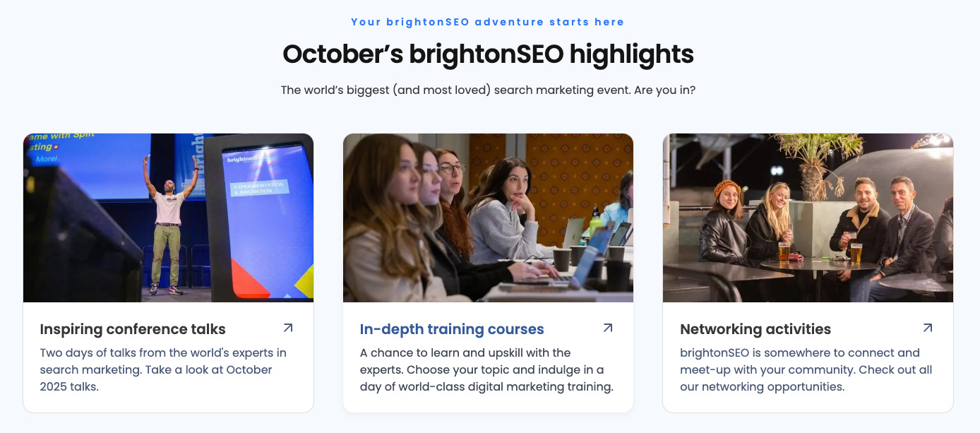Click 'brightonSEO is somewhere to connect' description

pyautogui.click(x=806, y=369)
